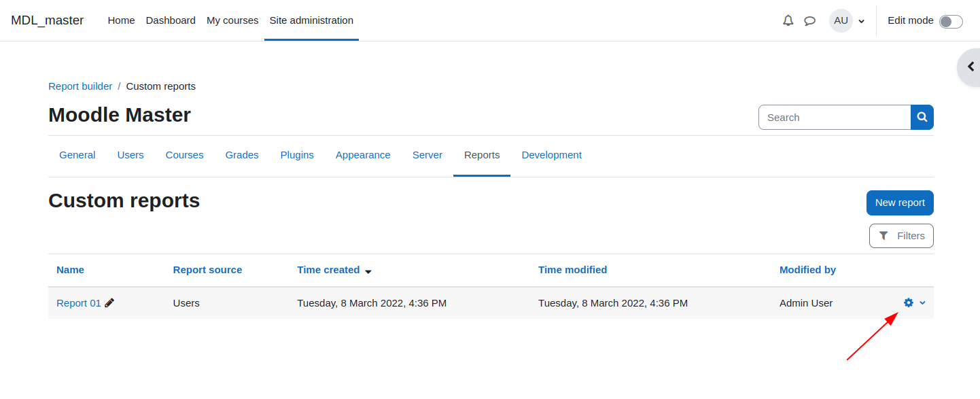Click the blue search magnifier button
Viewport: 980px width, 399px height.
(x=922, y=117)
